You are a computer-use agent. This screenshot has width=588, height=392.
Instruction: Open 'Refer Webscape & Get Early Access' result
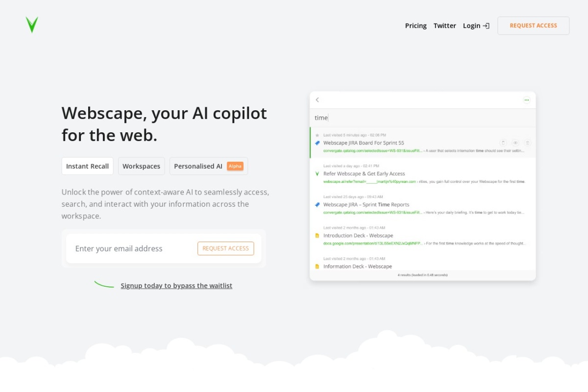click(x=364, y=174)
